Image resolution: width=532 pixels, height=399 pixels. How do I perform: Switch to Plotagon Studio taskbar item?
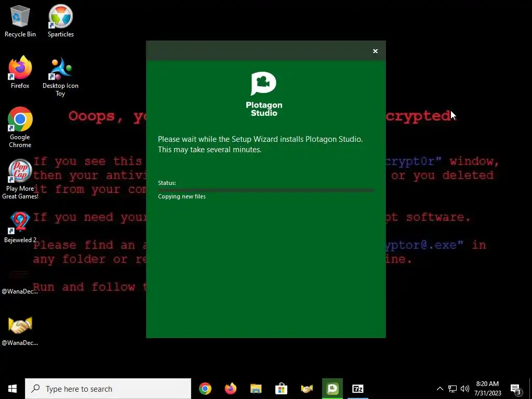332,389
